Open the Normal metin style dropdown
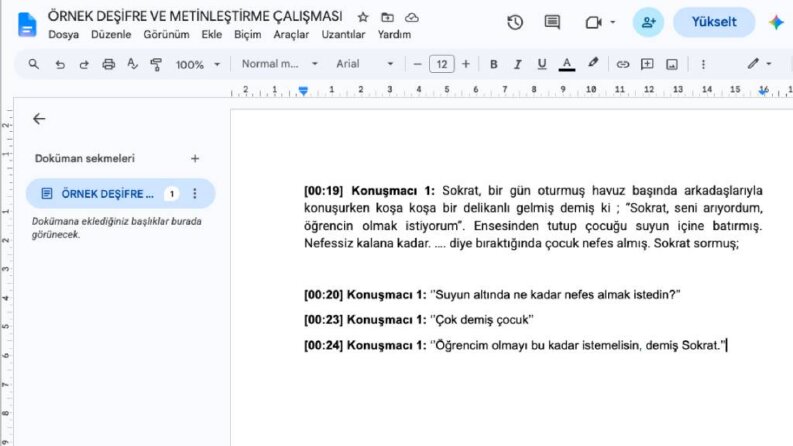Viewport: 793px width, 446px height. [279, 64]
